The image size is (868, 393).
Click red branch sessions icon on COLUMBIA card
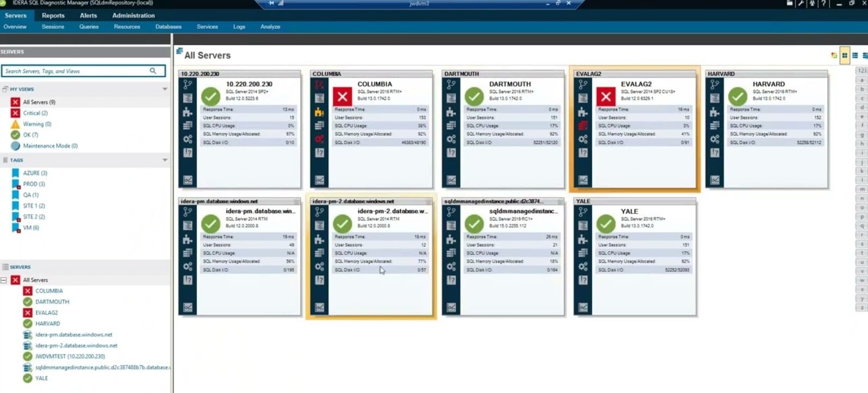320,85
